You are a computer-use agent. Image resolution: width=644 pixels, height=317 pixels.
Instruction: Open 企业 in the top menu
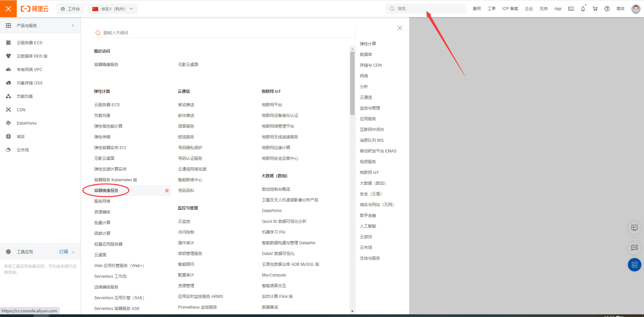coord(529,9)
